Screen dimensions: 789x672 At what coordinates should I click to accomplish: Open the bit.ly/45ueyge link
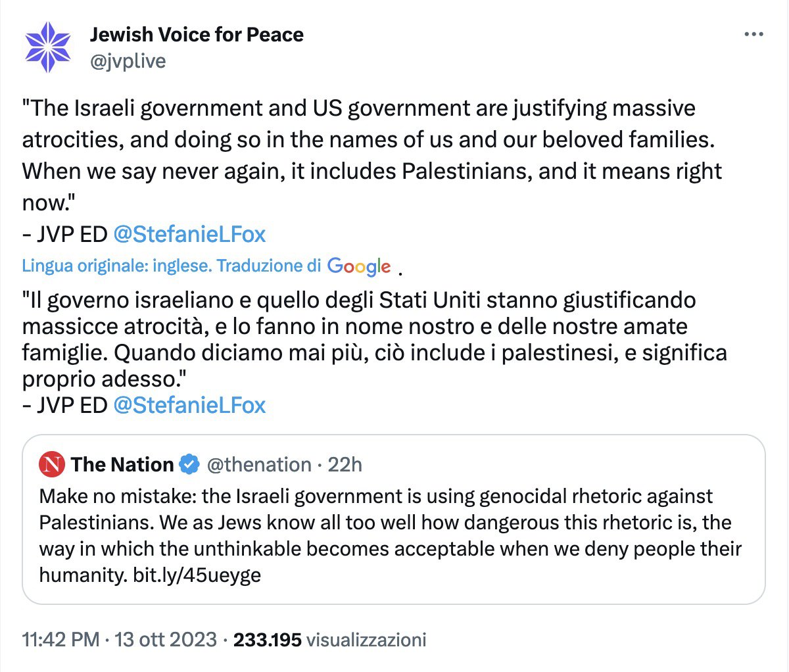point(197,575)
